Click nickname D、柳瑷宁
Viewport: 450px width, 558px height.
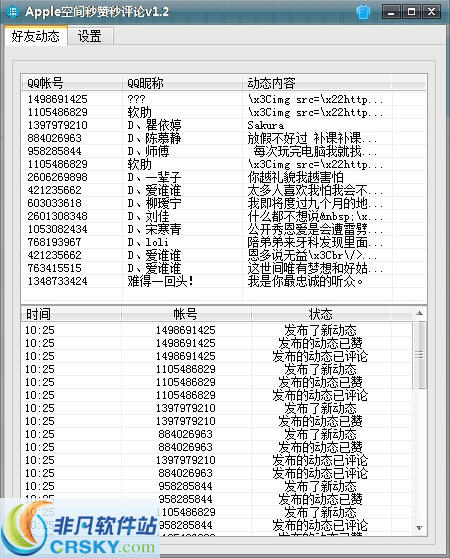(x=154, y=203)
